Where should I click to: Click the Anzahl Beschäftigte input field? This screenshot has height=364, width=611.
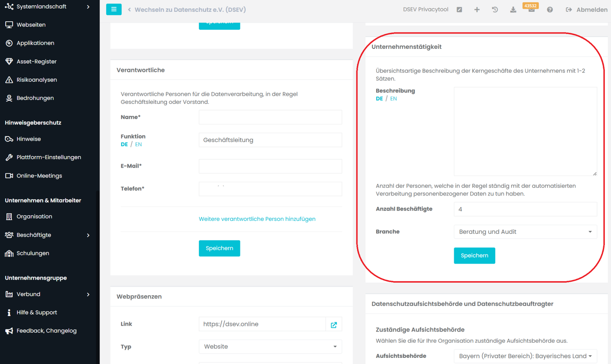525,209
